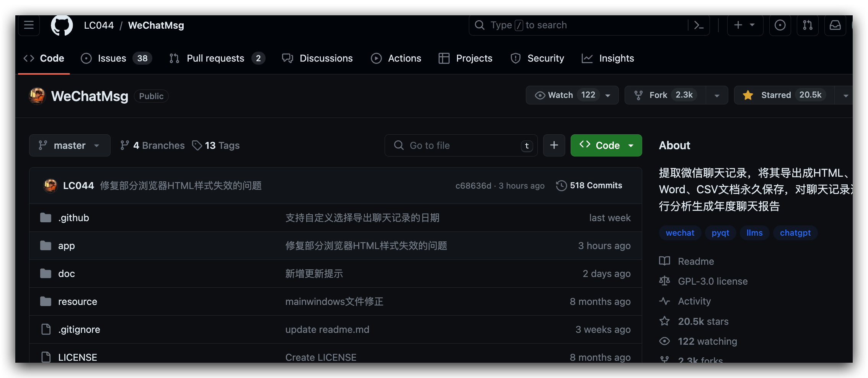The image size is (868, 378).
Task: Open the Pull requests tab
Action: click(217, 58)
